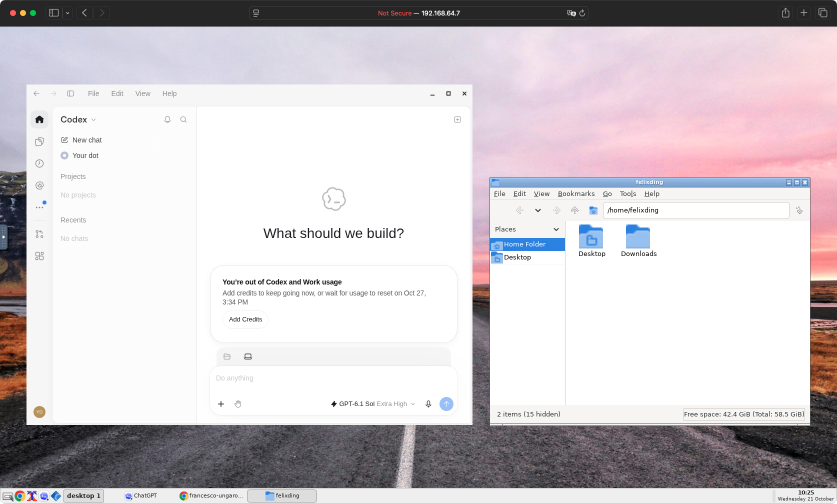
Task: Click the home folder icon in the file manager toolbar
Action: coord(593,210)
